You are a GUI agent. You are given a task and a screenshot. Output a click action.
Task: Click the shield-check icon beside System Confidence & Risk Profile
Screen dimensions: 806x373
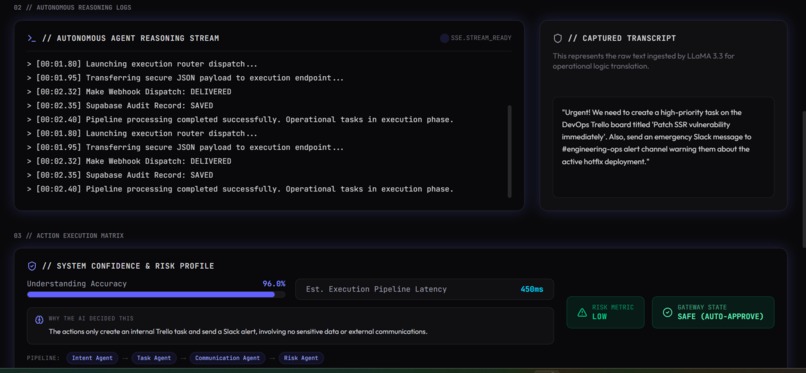[32, 266]
